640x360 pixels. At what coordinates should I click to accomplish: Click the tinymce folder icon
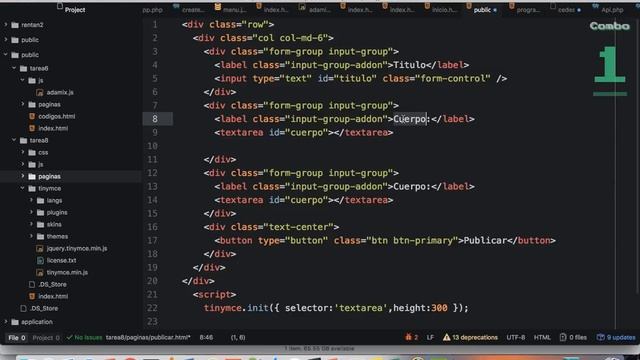click(x=32, y=189)
